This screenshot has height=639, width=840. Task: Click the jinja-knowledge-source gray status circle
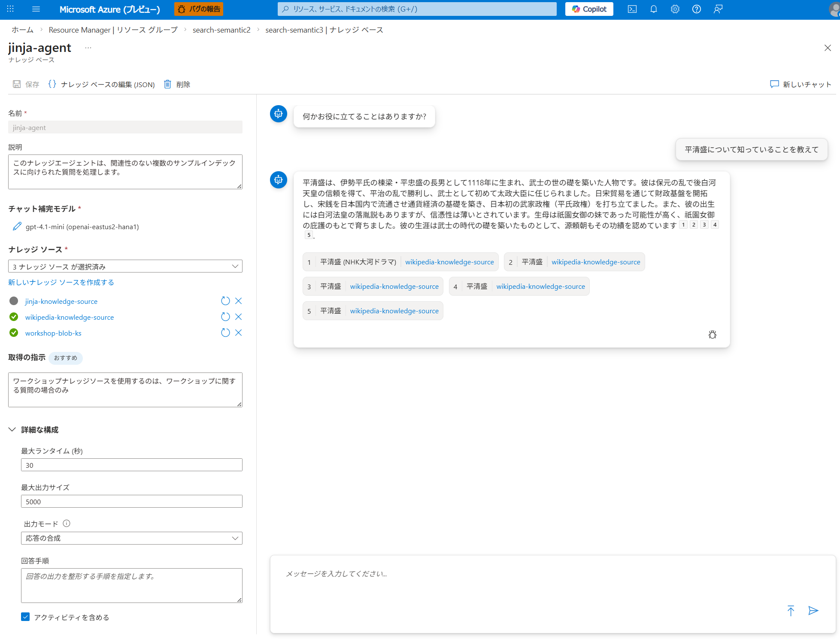[14, 301]
